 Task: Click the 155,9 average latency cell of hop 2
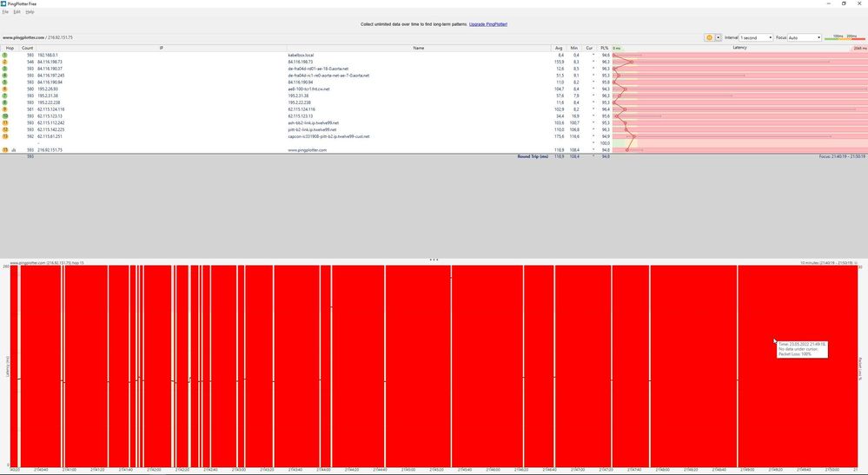pyautogui.click(x=559, y=62)
